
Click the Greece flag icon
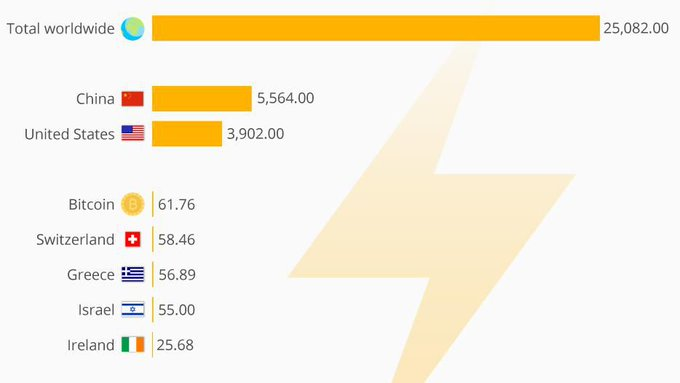(x=133, y=275)
